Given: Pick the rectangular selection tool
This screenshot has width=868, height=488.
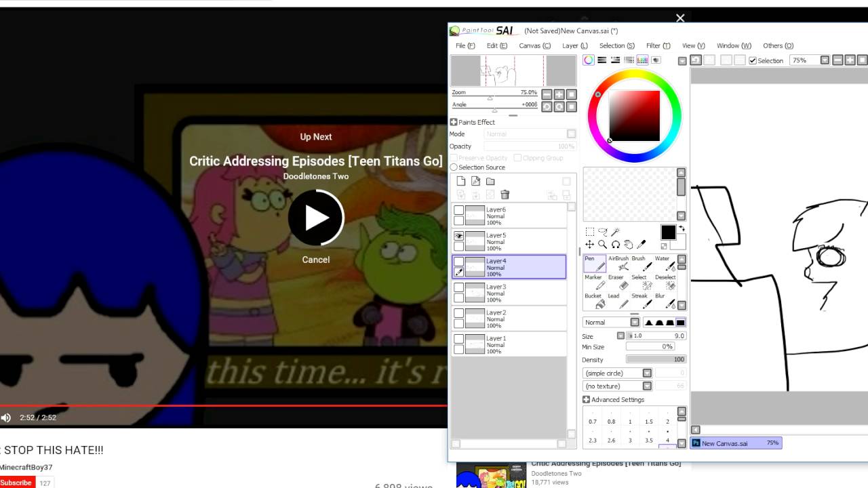Looking at the screenshot, I should (589, 232).
